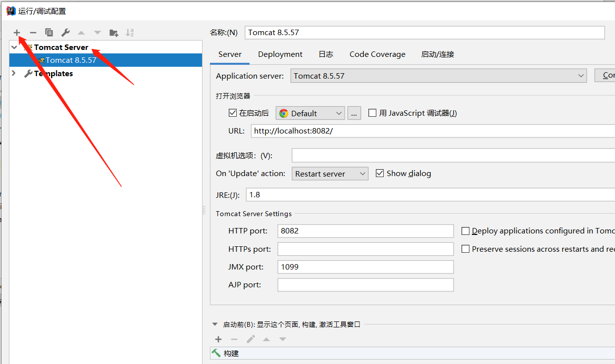Screen dimensions: 615x364
Task: Add new configuration with plus icon
Action: click(x=17, y=33)
